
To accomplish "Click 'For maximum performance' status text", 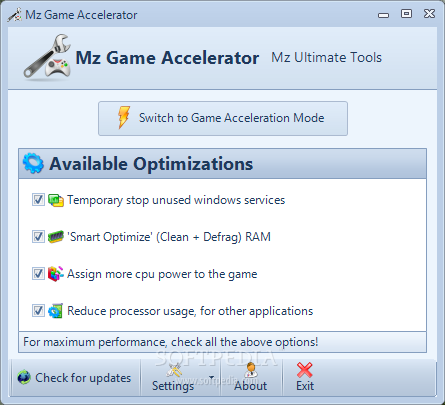I will coord(171,342).
